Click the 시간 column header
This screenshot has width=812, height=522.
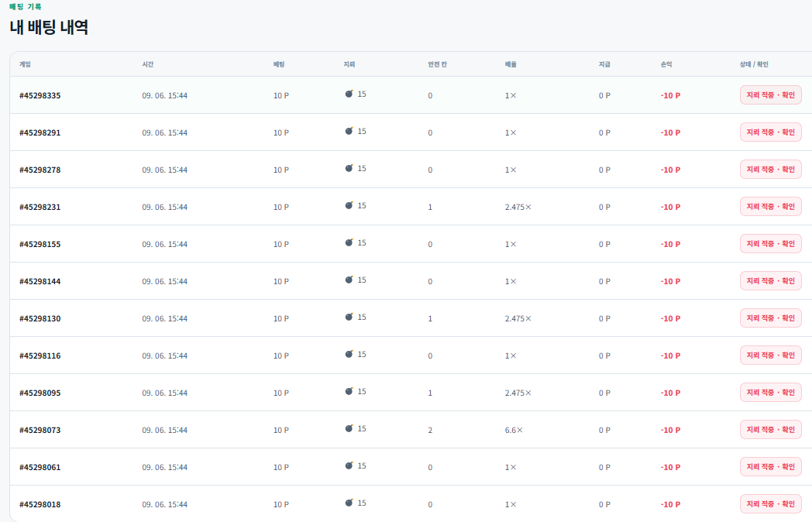pyautogui.click(x=147, y=64)
